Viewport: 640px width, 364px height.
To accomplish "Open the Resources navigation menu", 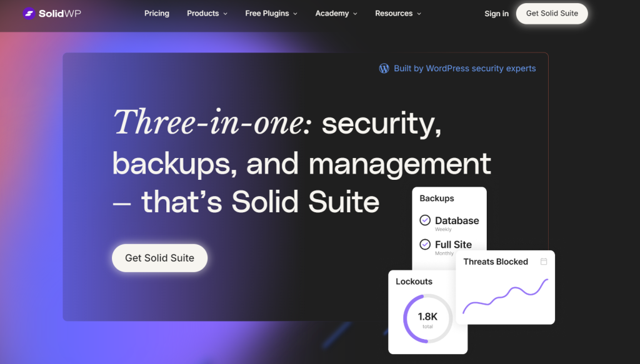I will 397,13.
